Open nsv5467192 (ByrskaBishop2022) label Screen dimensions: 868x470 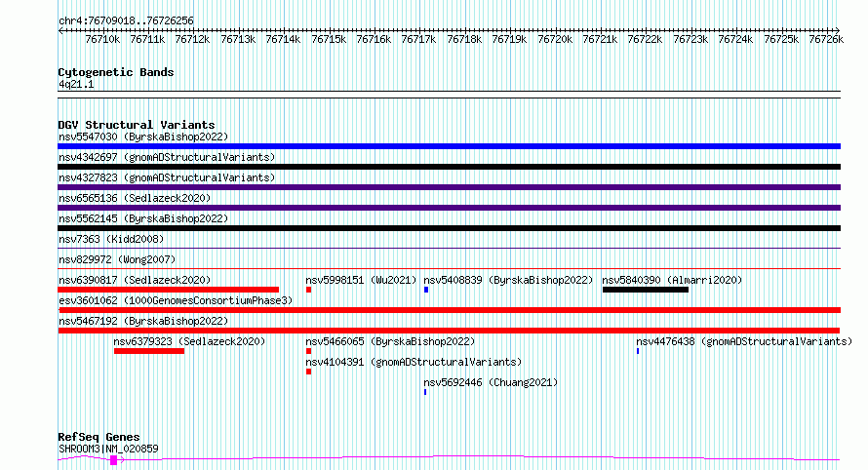tap(143, 321)
